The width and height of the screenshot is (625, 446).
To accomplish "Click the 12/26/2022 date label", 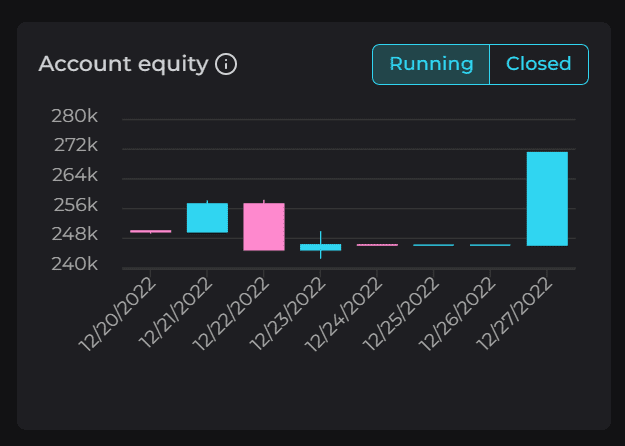I will 457,314.
